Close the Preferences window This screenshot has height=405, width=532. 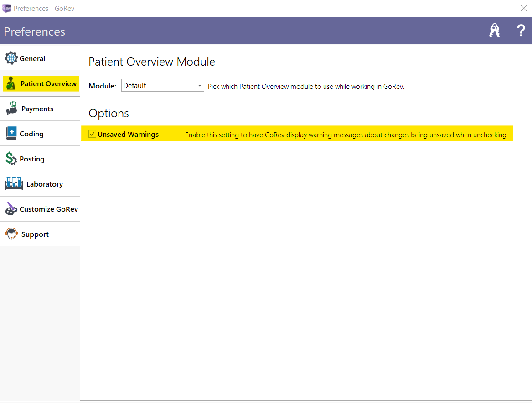(523, 8)
